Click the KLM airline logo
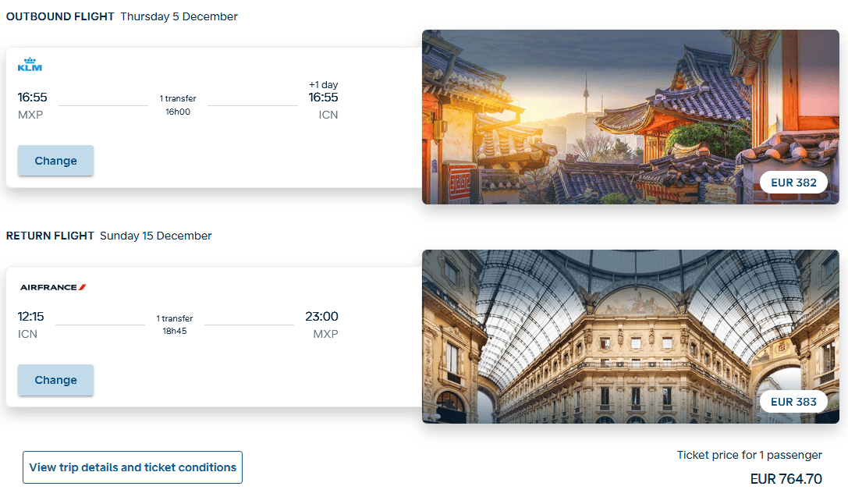The height and width of the screenshot is (504, 848). [30, 65]
